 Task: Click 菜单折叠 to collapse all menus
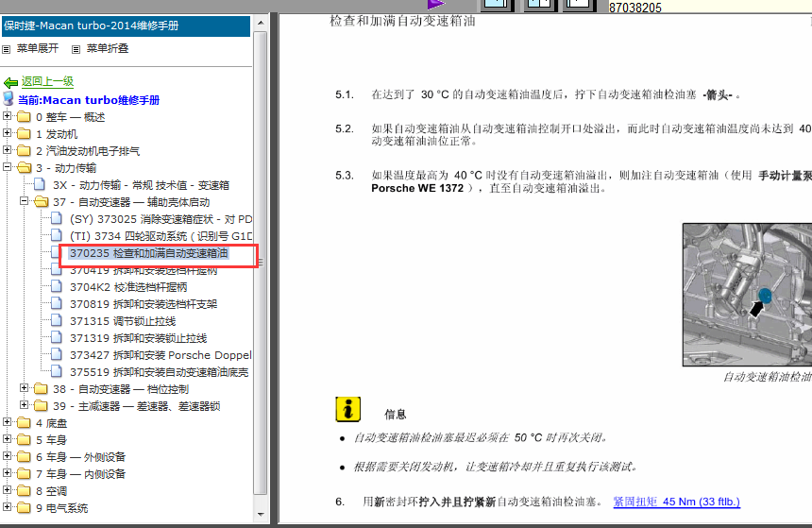(108, 48)
